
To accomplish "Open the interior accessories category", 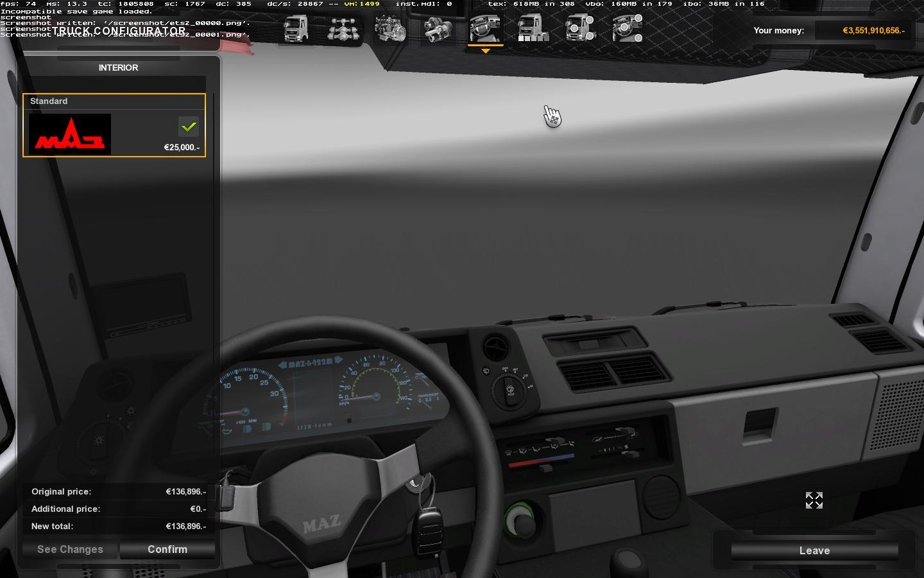I will click(627, 29).
